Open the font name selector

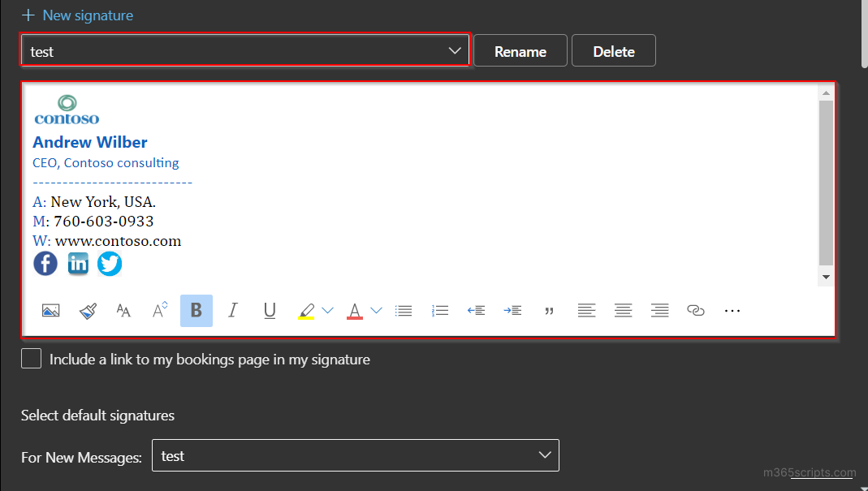pos(123,310)
